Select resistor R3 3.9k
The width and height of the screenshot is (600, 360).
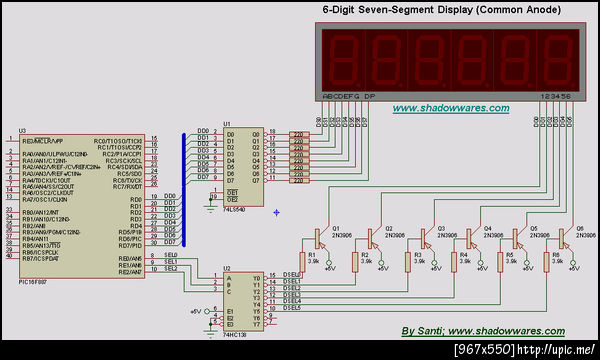408,262
